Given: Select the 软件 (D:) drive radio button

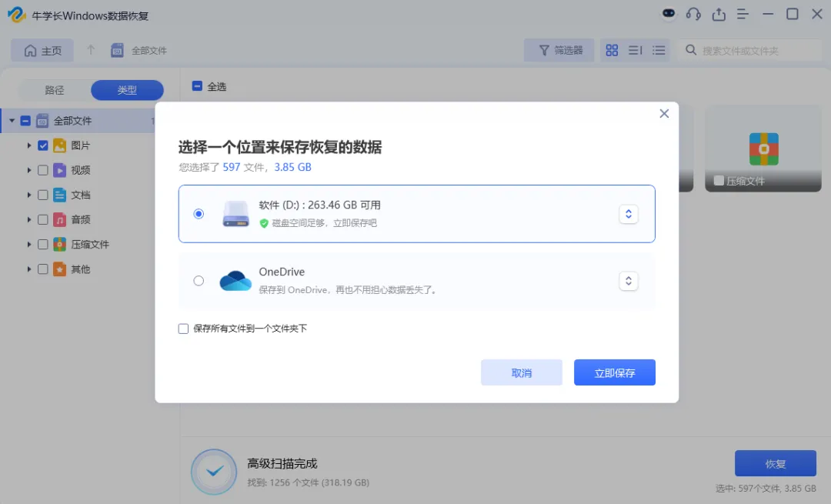Looking at the screenshot, I should [199, 214].
